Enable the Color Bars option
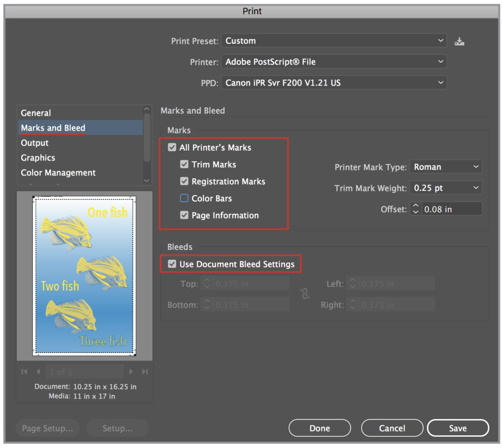 184,198
